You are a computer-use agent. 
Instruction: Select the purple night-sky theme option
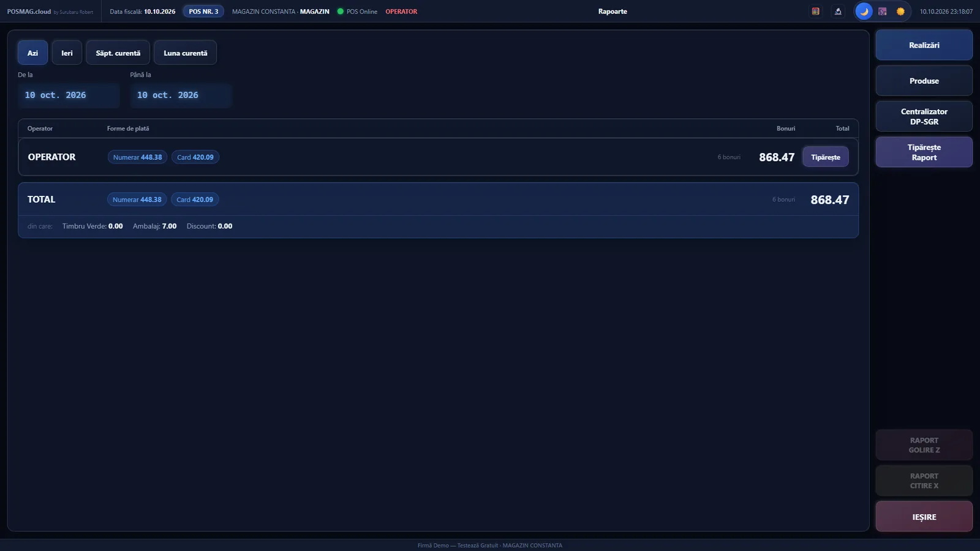coord(882,12)
